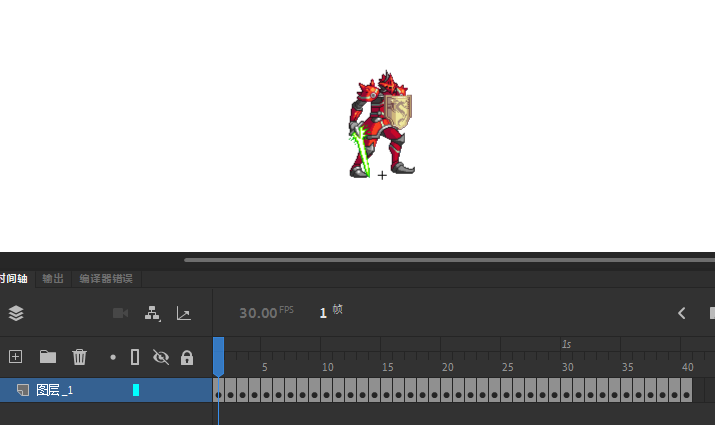Select the keyframe at frame 15

coord(387,390)
